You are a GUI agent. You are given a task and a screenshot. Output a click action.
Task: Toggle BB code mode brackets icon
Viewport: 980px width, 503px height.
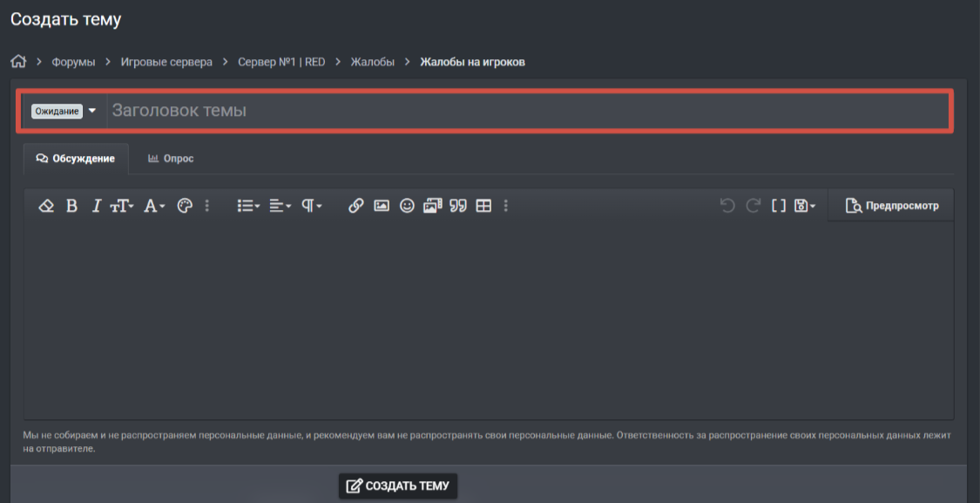click(778, 206)
